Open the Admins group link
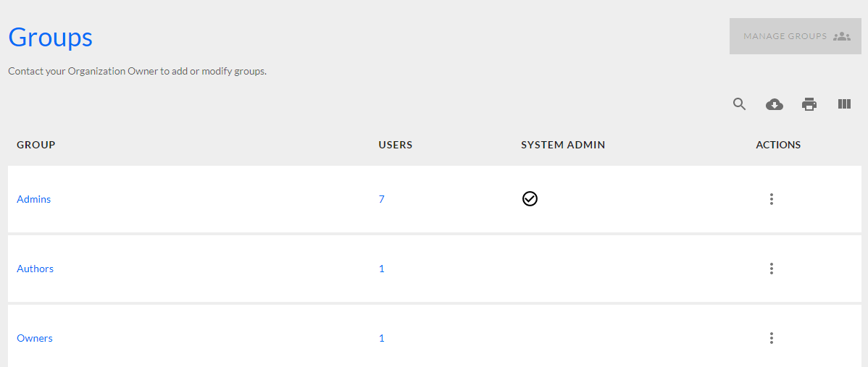Image resolution: width=868 pixels, height=367 pixels. [x=34, y=199]
